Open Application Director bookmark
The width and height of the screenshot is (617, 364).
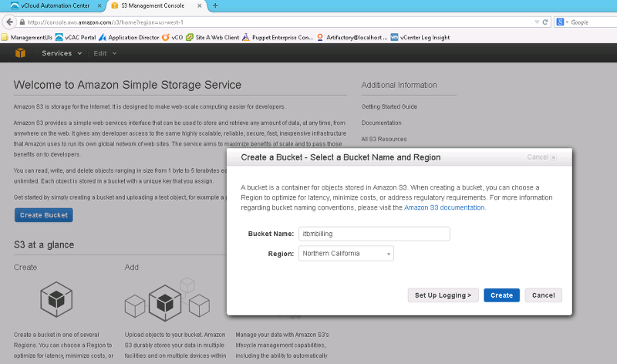129,37
